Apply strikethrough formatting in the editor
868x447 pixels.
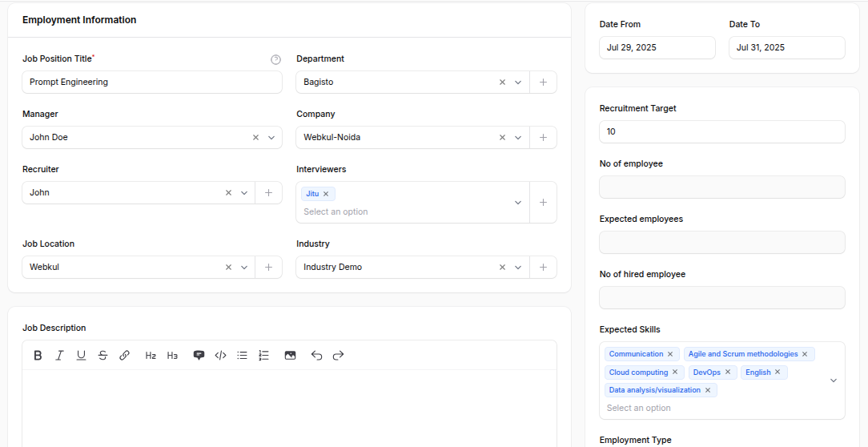[x=102, y=356]
